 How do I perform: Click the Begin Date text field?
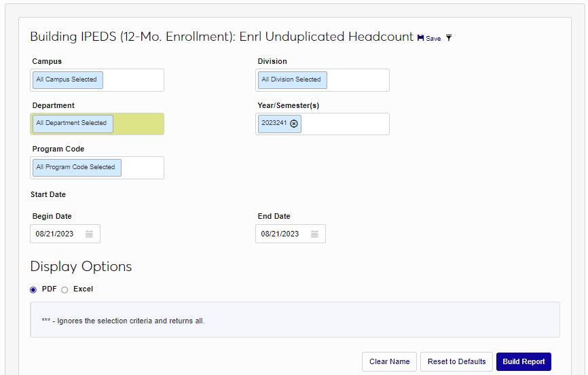click(58, 234)
